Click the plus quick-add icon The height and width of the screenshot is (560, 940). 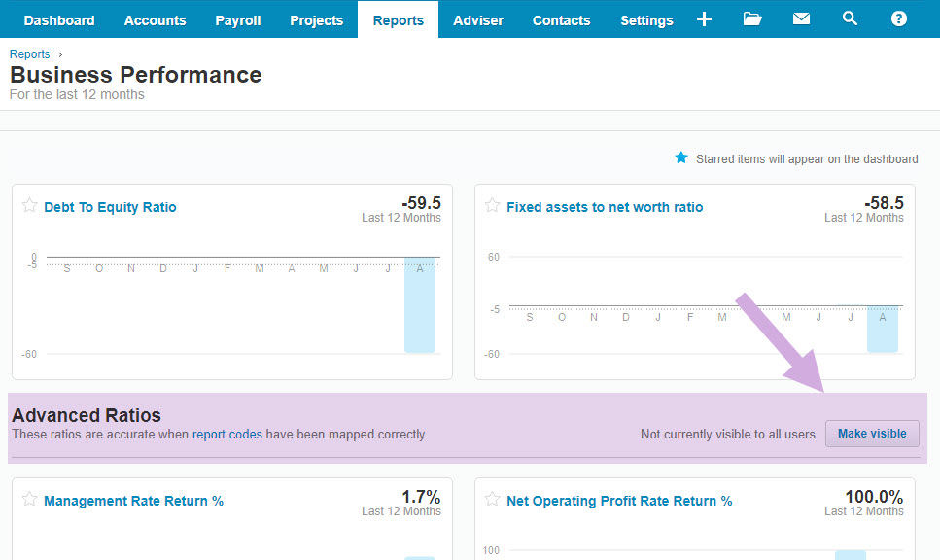705,19
